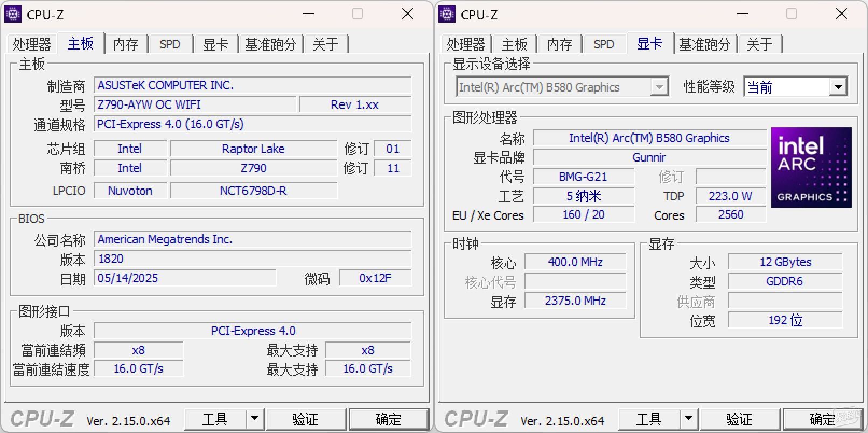
Task: Open 关于 tab in right window
Action: coord(760,44)
